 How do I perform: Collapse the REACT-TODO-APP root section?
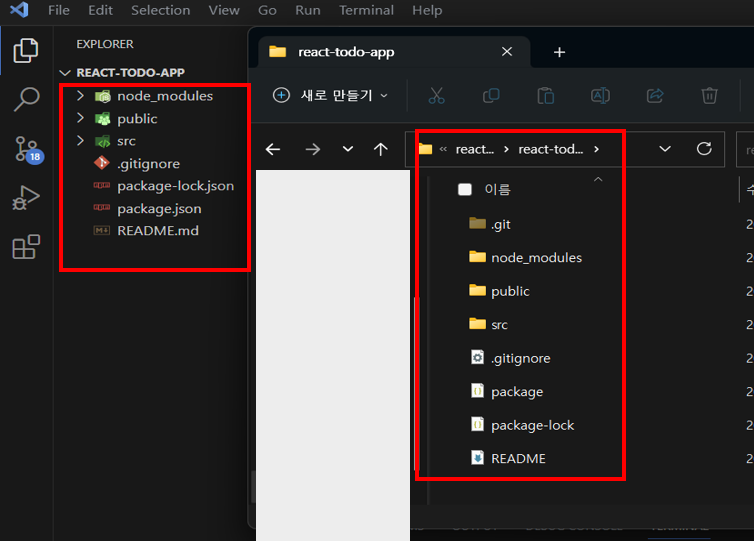64,73
